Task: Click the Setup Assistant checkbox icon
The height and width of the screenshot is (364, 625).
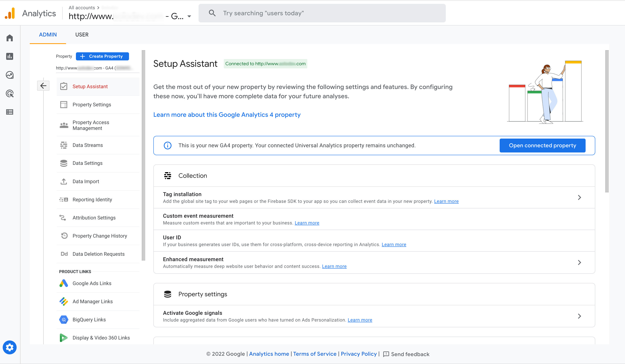Action: [64, 86]
